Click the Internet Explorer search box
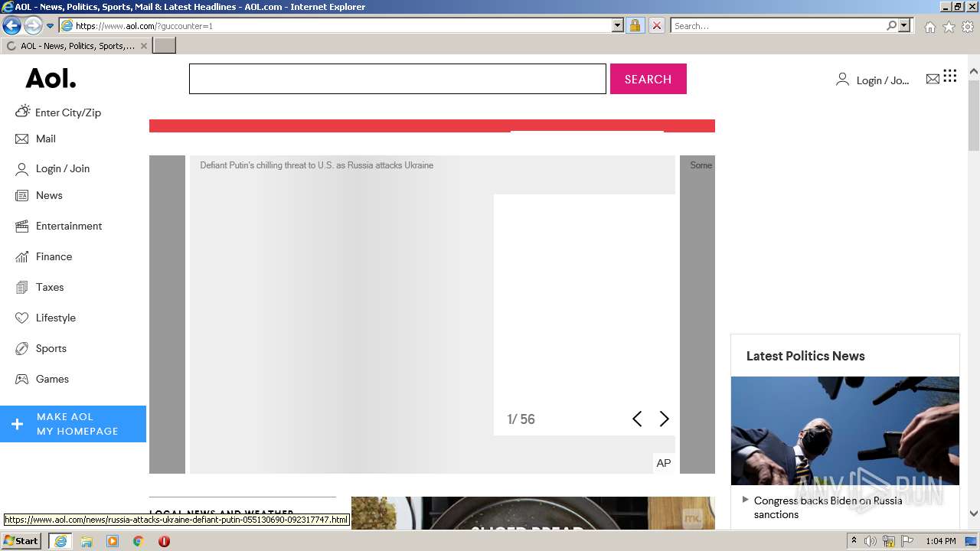This screenshot has height=551, width=980. [x=778, y=25]
